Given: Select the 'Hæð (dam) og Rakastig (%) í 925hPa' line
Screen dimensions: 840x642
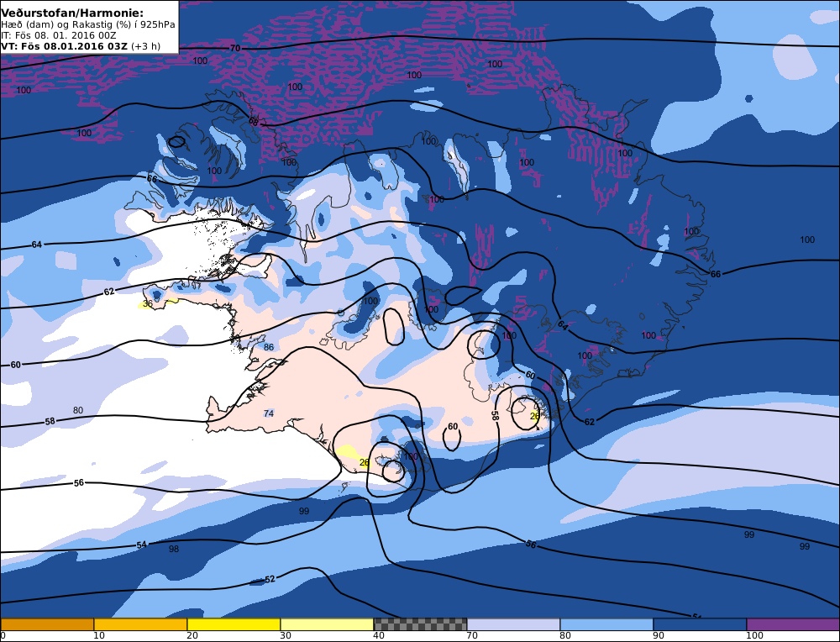Looking at the screenshot, I should pyautogui.click(x=88, y=24).
